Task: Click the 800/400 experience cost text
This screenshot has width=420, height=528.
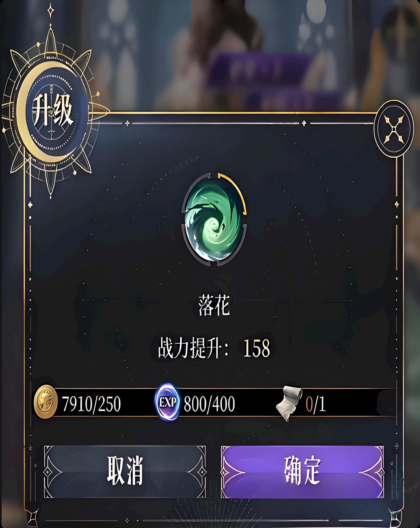Action: coord(209,404)
